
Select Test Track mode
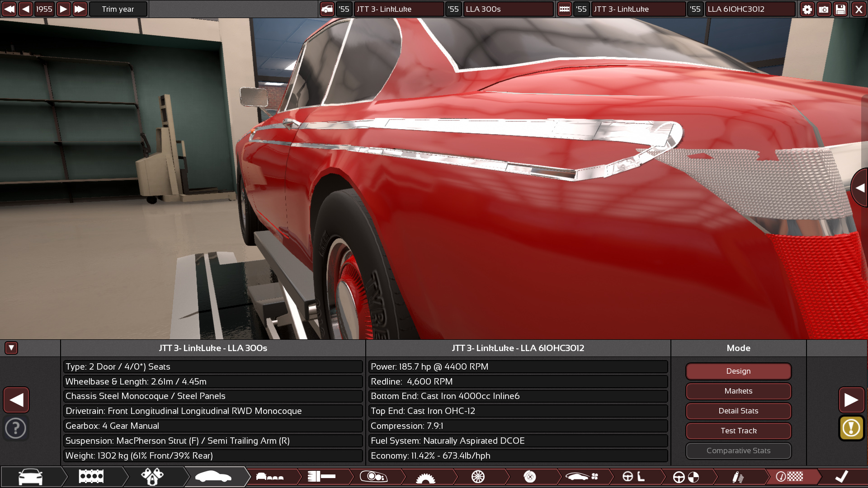tap(738, 431)
